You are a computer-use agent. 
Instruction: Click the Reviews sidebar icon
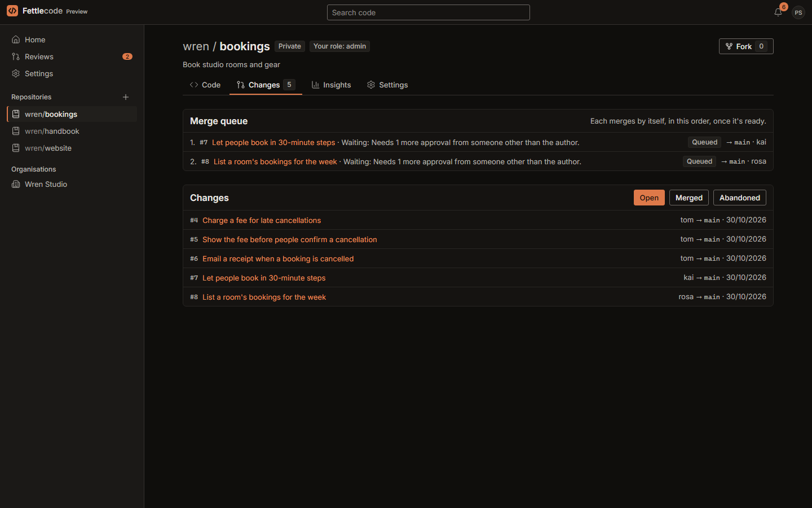(16, 56)
